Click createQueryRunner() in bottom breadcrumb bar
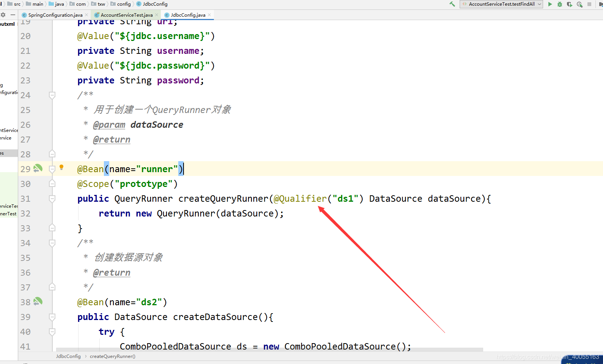This screenshot has width=603, height=364. tap(113, 356)
